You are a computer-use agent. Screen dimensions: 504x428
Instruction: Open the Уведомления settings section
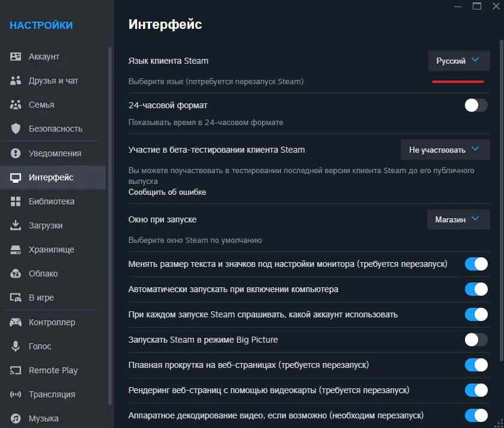(55, 153)
